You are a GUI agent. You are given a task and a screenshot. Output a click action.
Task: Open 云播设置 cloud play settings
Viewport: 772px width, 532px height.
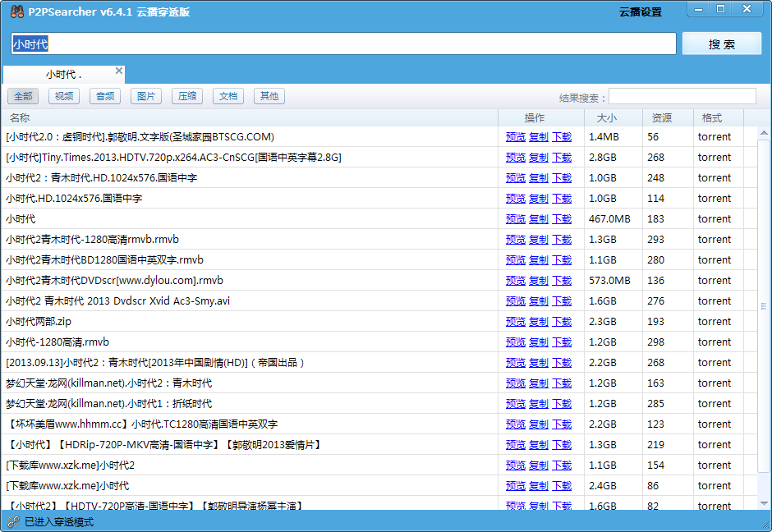[640, 12]
